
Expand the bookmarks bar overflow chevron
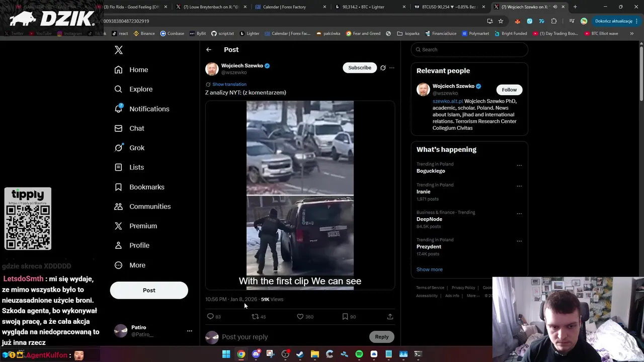[632, 34]
